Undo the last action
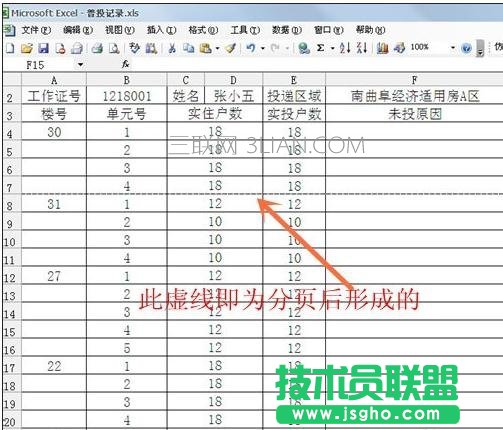The height and width of the screenshot is (430, 503). (251, 49)
